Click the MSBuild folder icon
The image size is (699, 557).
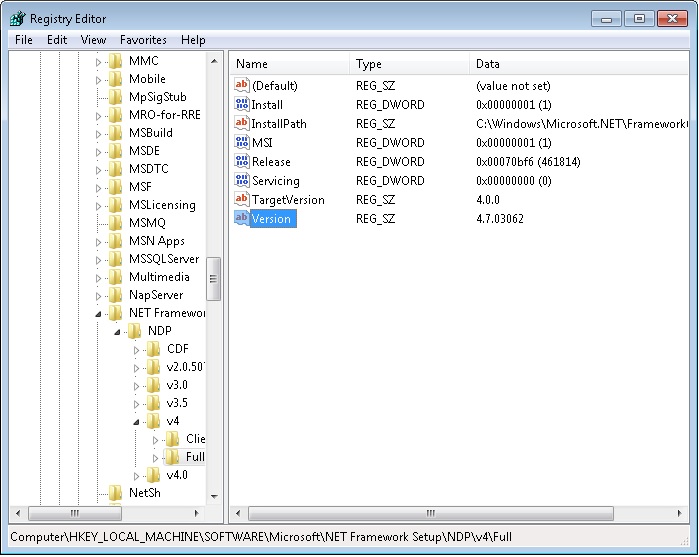click(116, 133)
